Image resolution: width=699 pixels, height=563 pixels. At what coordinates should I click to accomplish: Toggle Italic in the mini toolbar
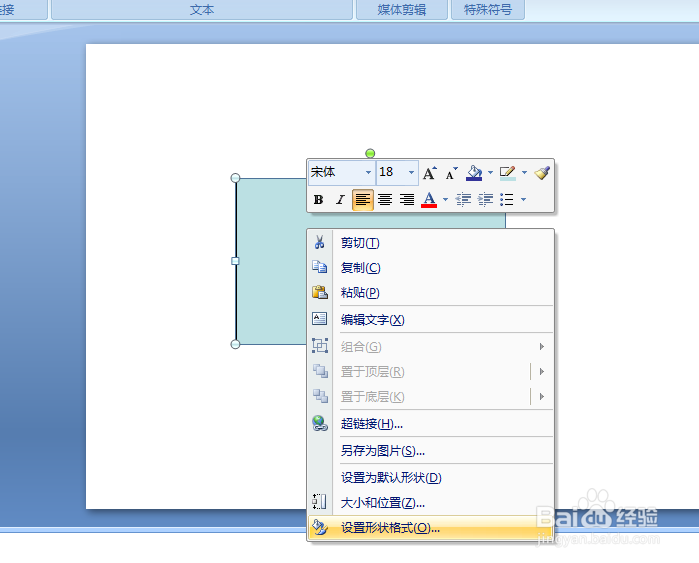(340, 200)
